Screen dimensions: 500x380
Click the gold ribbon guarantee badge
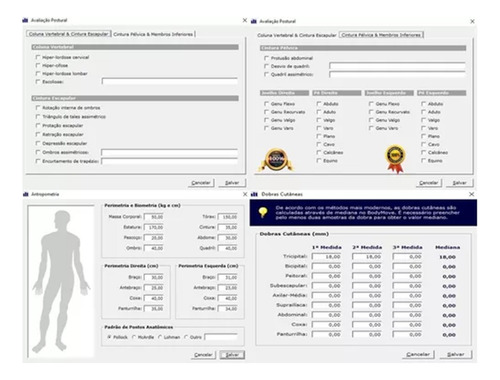(x=395, y=159)
